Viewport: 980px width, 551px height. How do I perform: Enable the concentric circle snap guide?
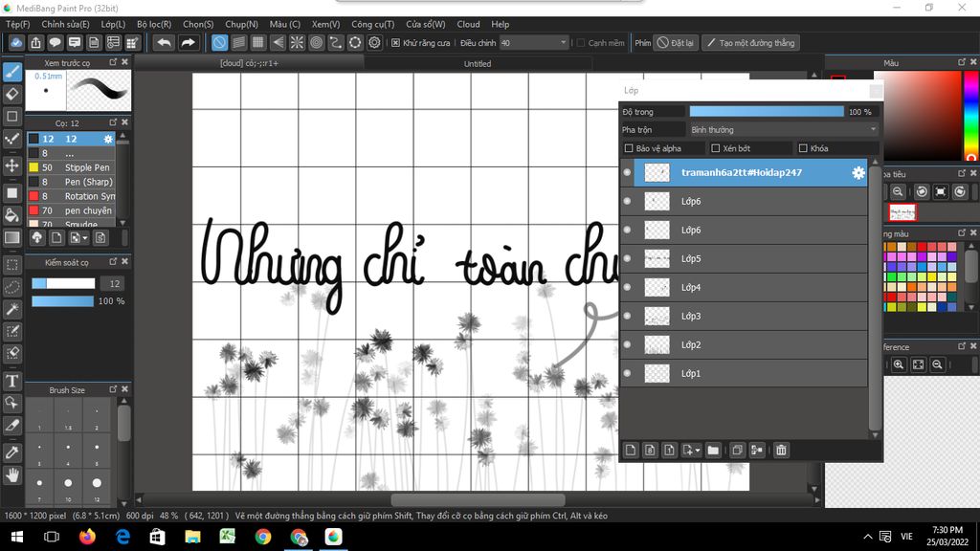coord(316,42)
